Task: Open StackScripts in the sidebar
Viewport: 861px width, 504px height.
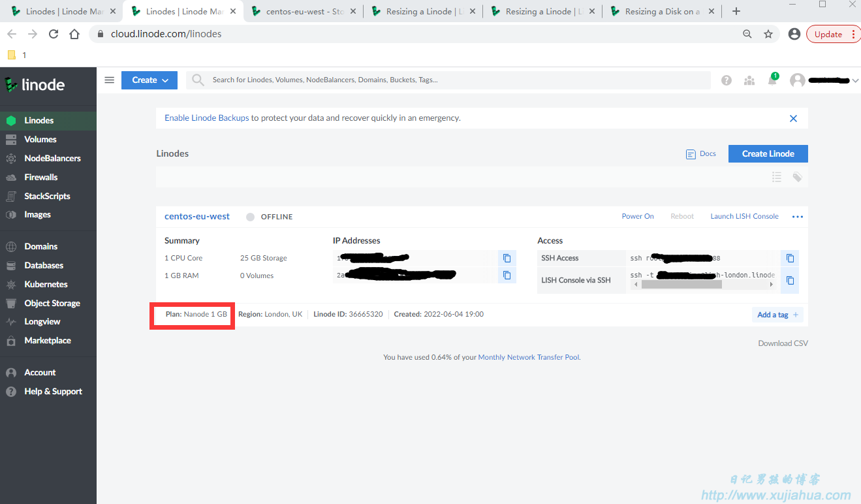Action: 48,196
